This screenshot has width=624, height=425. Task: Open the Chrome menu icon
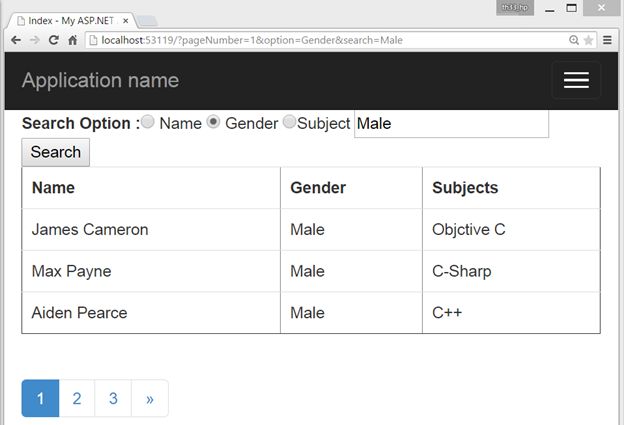pos(607,40)
